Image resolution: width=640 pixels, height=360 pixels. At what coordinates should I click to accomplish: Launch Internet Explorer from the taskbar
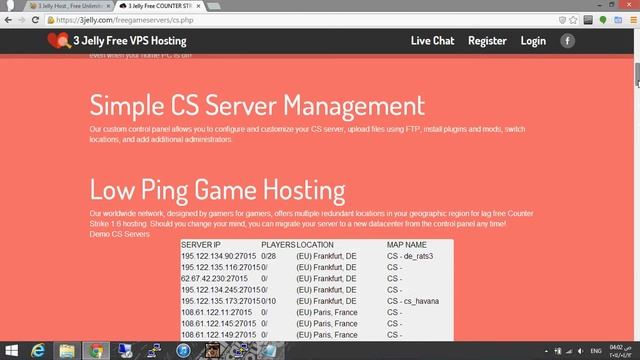point(38,351)
